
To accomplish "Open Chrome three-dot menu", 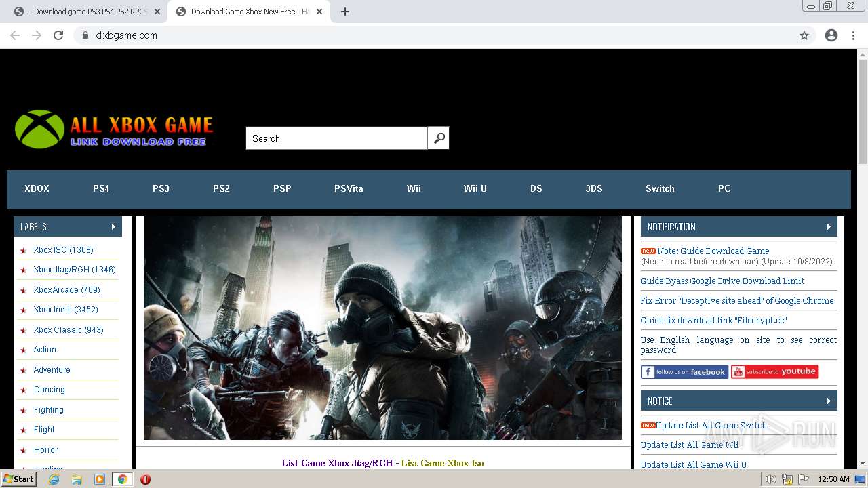I will click(x=853, y=35).
